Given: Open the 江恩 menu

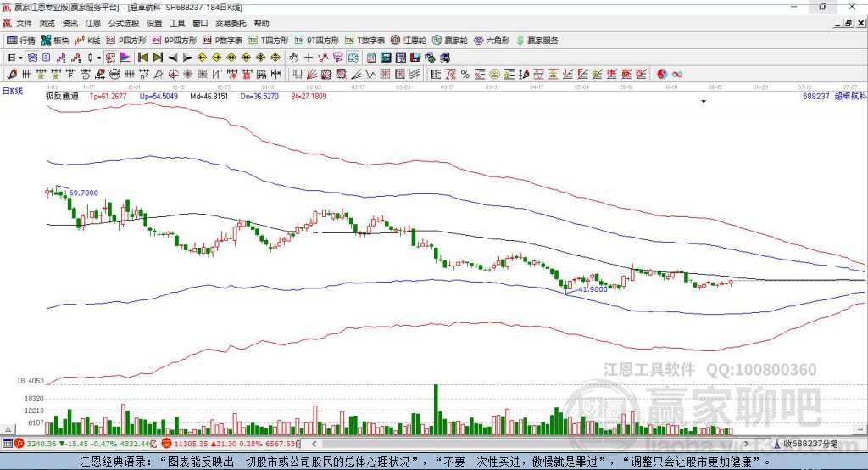Looking at the screenshot, I should (x=93, y=23).
